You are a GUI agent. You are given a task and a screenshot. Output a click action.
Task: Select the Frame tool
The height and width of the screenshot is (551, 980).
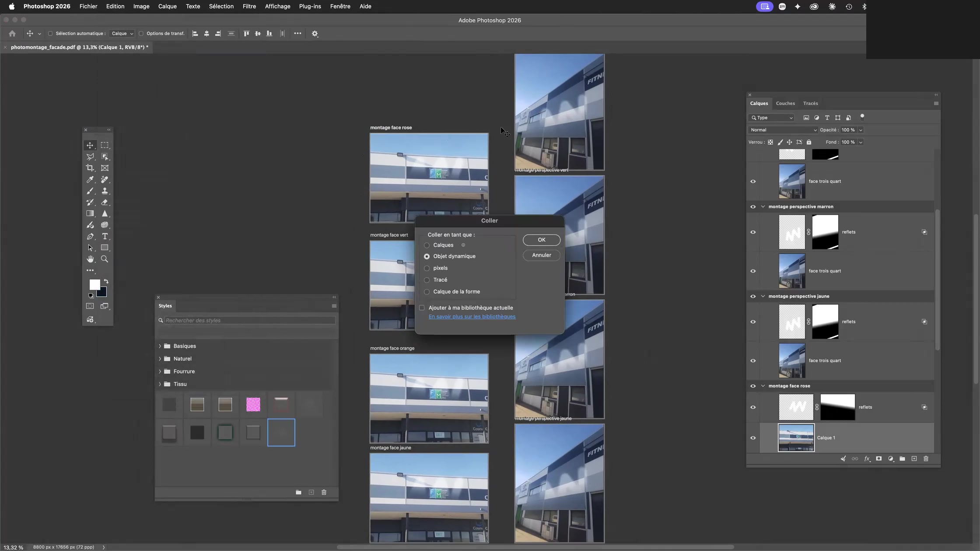(105, 168)
